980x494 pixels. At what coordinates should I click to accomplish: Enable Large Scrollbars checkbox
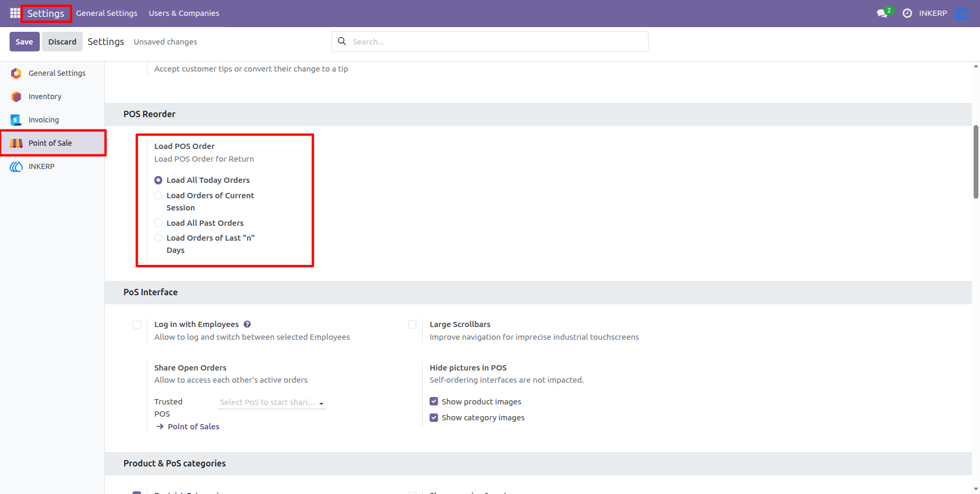click(x=412, y=324)
